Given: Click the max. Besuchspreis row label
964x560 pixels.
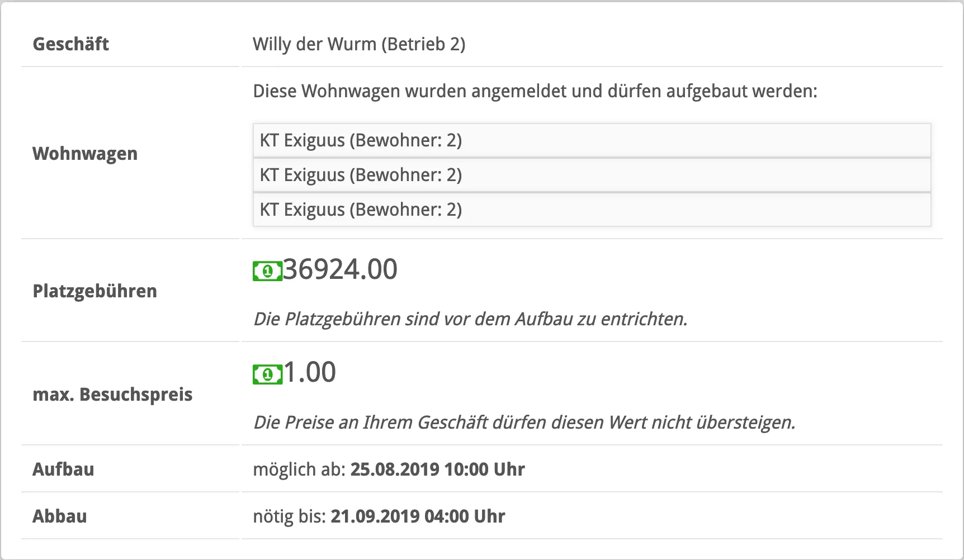Looking at the screenshot, I should pos(112,395).
